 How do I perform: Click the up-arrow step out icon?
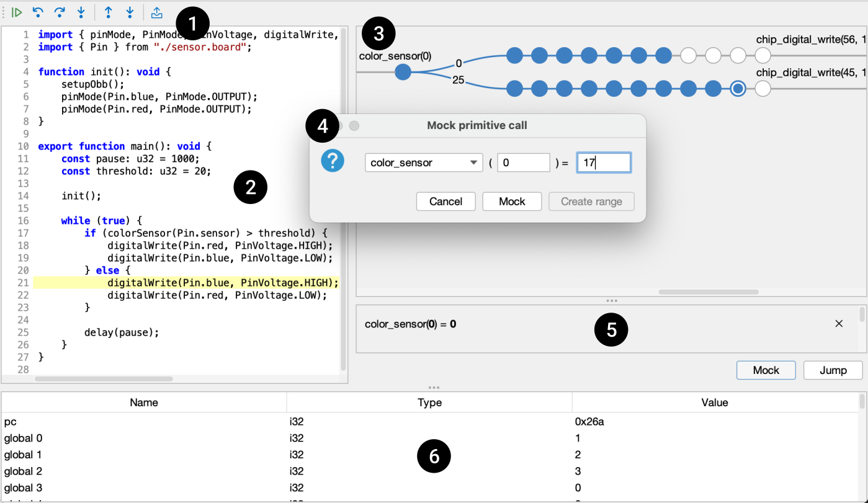click(x=109, y=12)
